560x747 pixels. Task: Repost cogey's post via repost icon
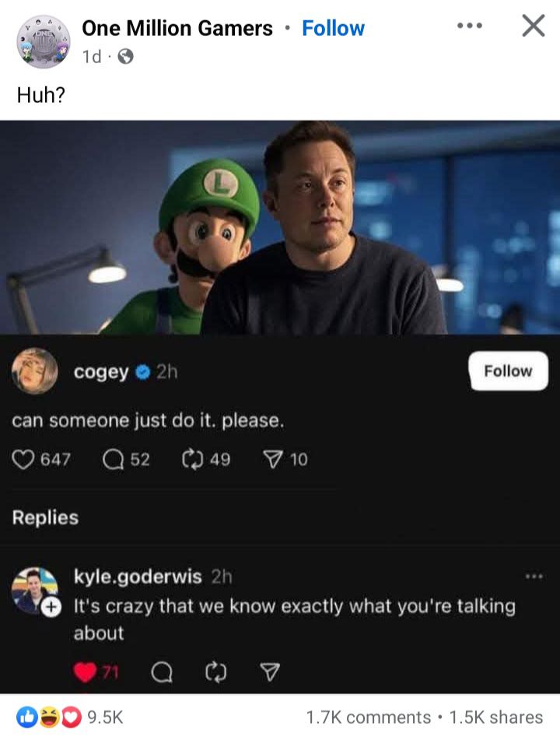[x=191, y=460]
